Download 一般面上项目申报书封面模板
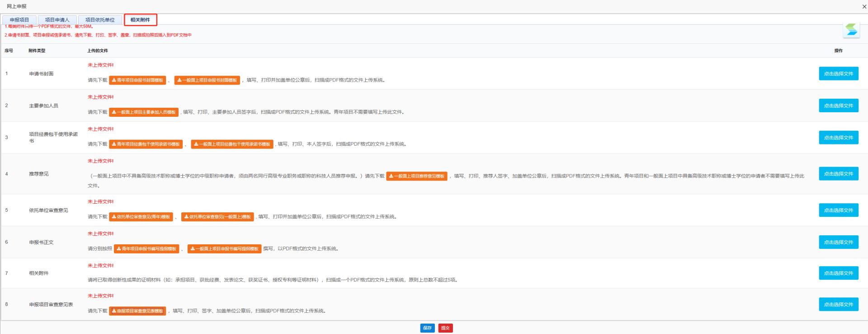 (x=207, y=80)
